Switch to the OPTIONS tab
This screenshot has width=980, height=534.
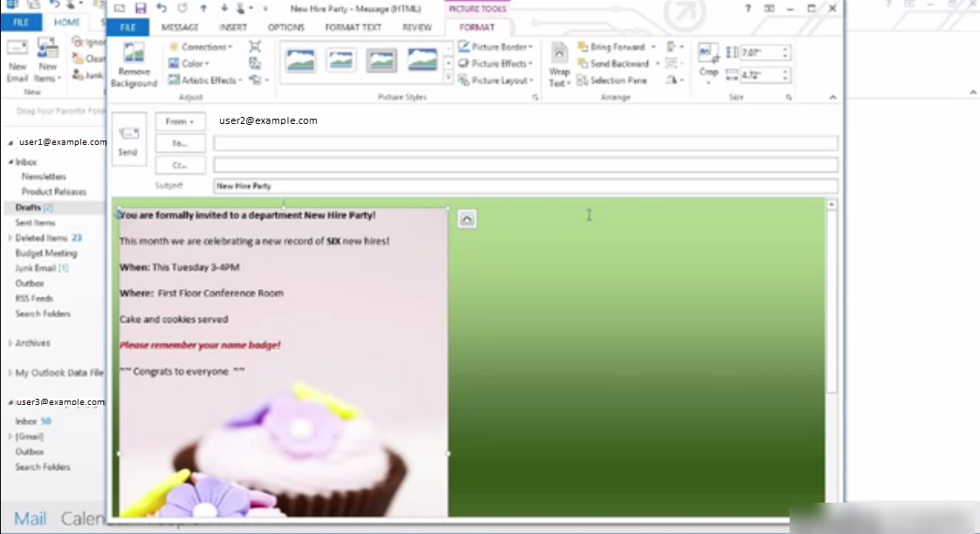pyautogui.click(x=286, y=27)
